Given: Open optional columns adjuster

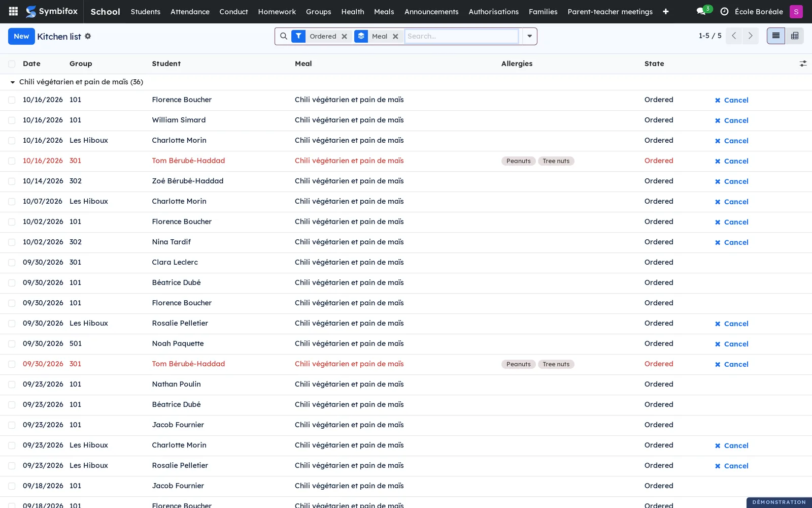Looking at the screenshot, I should 803,63.
